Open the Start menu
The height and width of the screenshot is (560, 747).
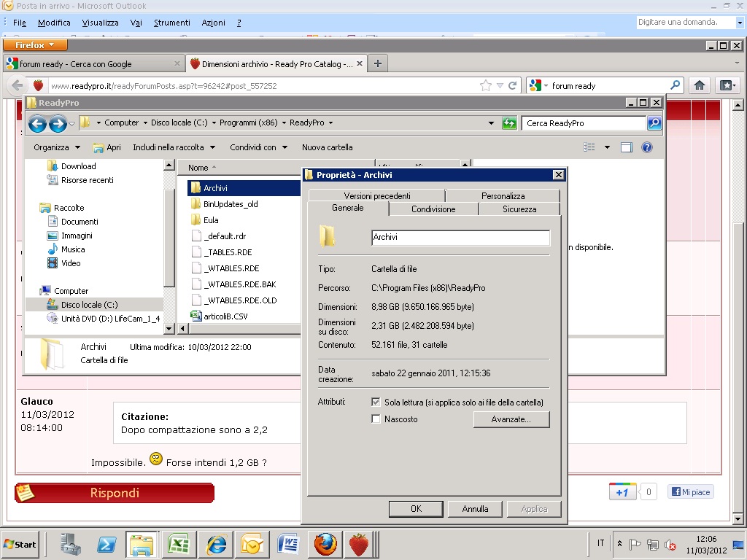[20, 544]
